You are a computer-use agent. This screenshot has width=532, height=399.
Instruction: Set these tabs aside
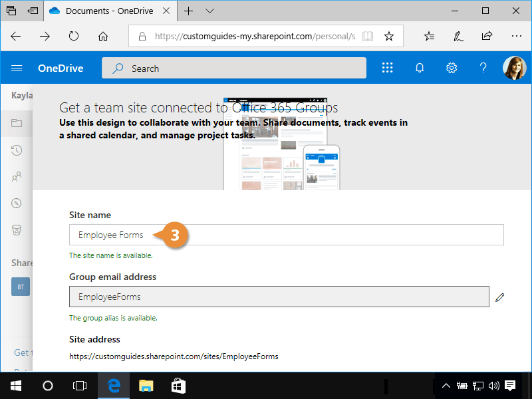click(x=33, y=11)
